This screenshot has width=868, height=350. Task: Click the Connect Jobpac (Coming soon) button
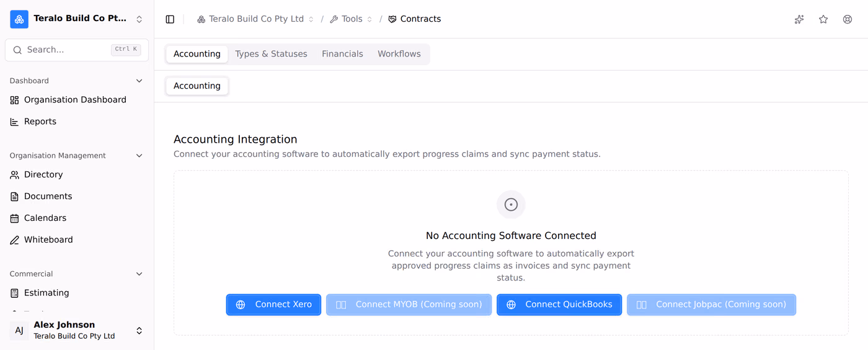711,305
